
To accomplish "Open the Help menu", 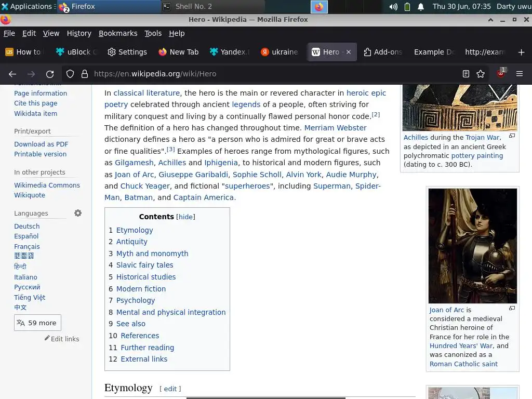I will (177, 33).
